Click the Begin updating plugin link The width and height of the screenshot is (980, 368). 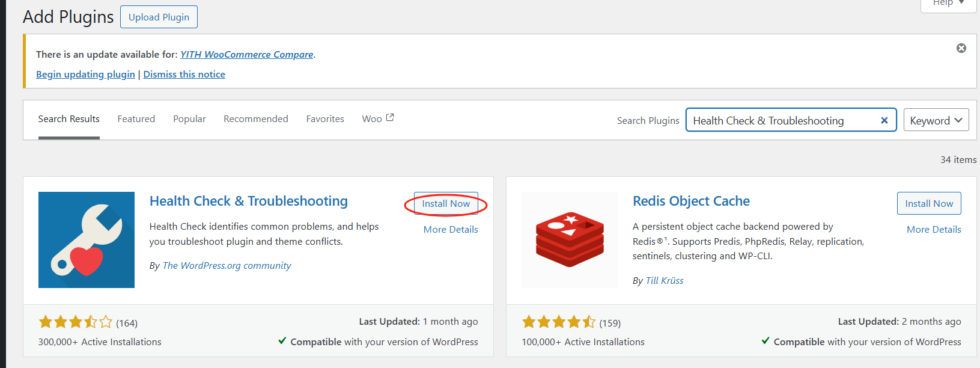pyautogui.click(x=85, y=75)
